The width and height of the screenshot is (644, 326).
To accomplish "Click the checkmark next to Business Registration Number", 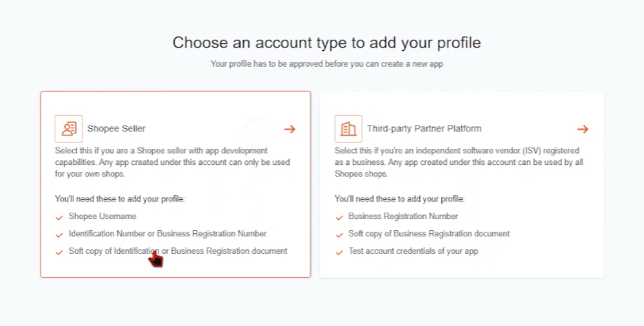I will pos(339,217).
